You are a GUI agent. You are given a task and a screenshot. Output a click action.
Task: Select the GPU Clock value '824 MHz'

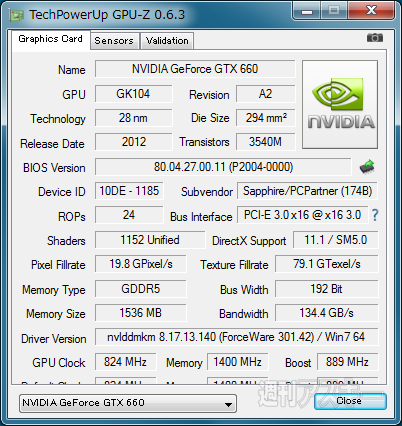click(125, 362)
